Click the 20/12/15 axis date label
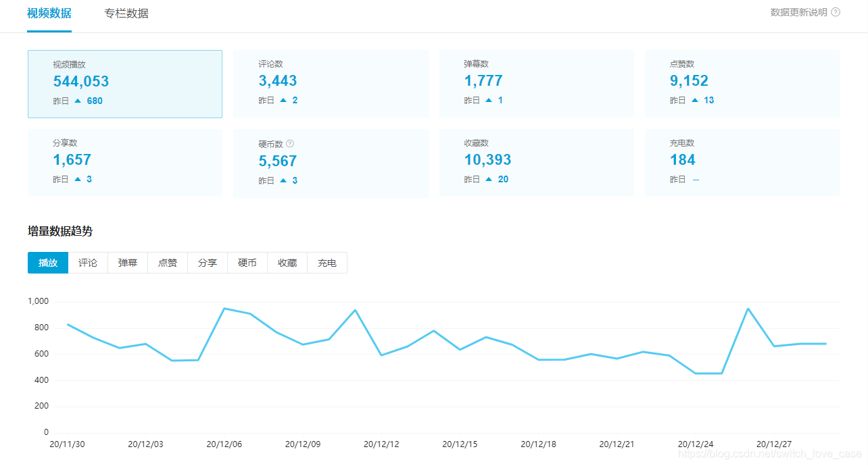The height and width of the screenshot is (466, 868). coord(460,444)
